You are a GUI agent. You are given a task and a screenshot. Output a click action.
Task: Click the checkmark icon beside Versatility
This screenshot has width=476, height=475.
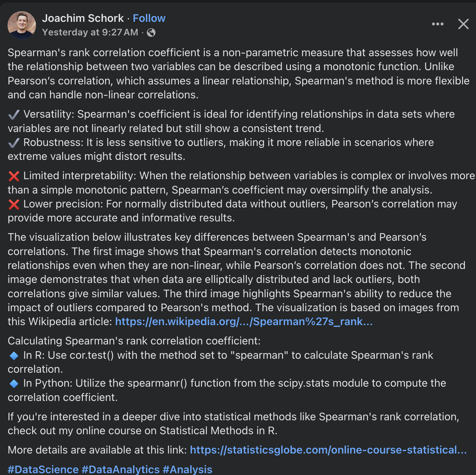tap(14, 114)
